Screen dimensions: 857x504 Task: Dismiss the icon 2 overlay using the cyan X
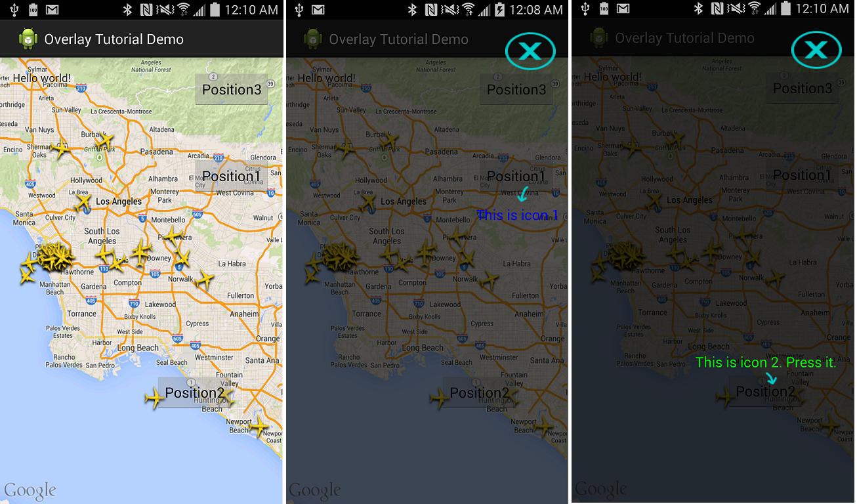point(816,51)
